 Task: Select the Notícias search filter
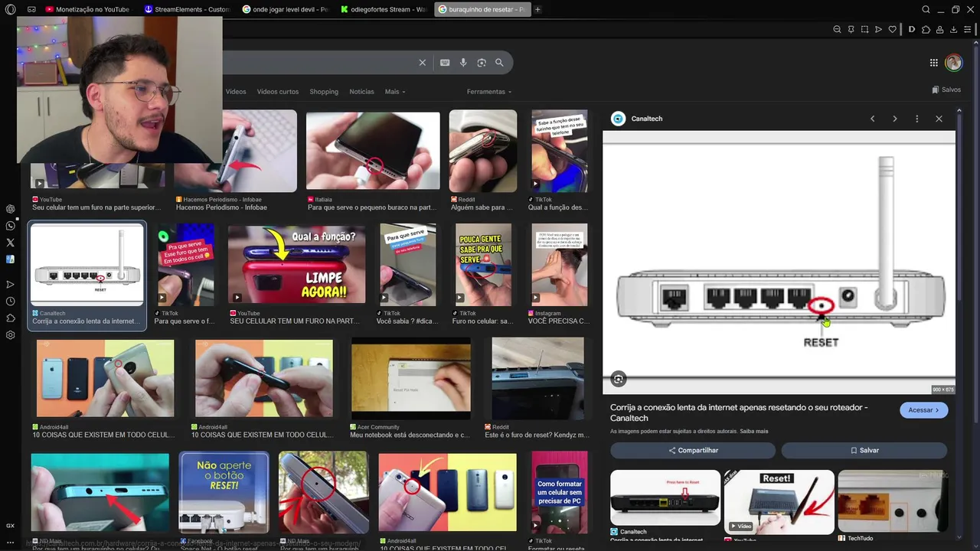click(361, 92)
